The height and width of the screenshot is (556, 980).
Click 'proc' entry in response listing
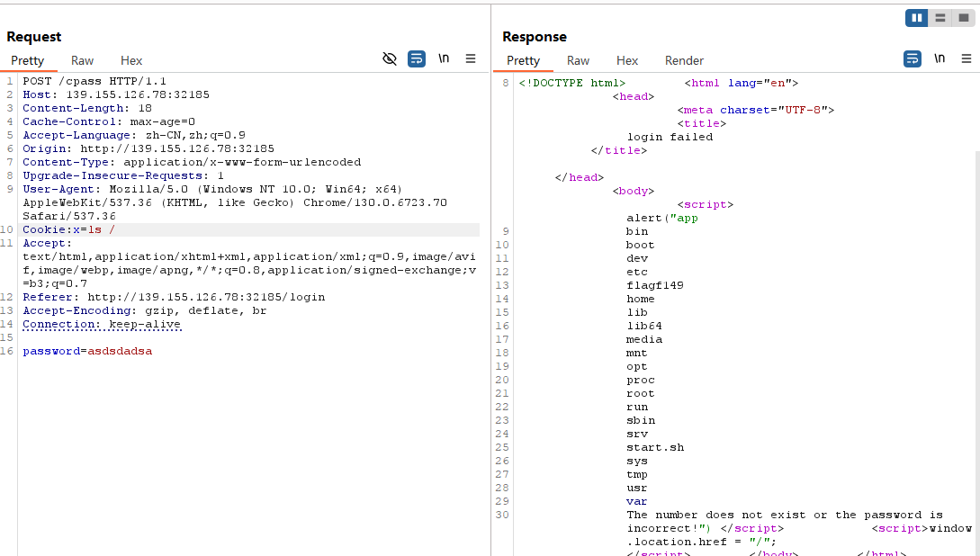[x=641, y=380]
